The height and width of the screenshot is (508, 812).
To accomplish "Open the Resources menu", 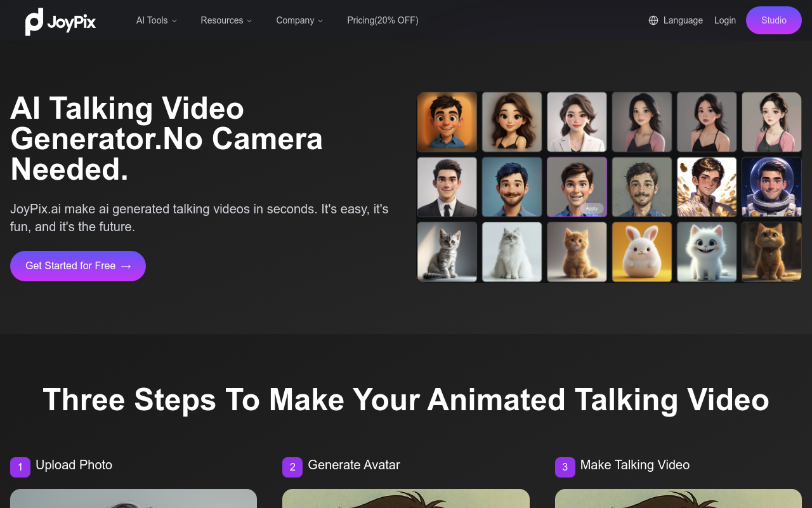I will tap(226, 20).
